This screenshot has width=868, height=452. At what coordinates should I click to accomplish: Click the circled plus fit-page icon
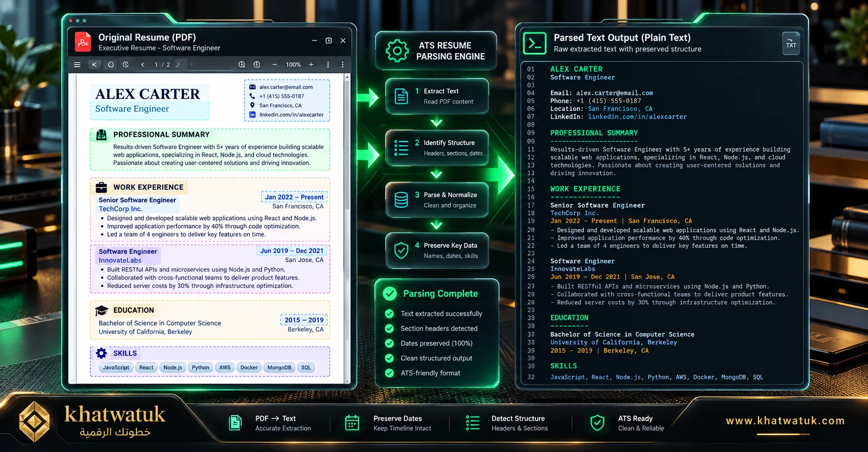coord(257,64)
